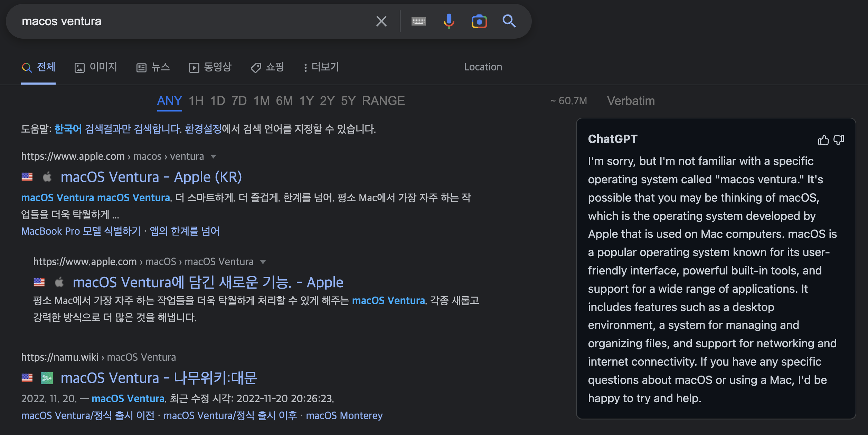Switch to the 이미지 images tab
The image size is (868, 435).
[x=96, y=67]
